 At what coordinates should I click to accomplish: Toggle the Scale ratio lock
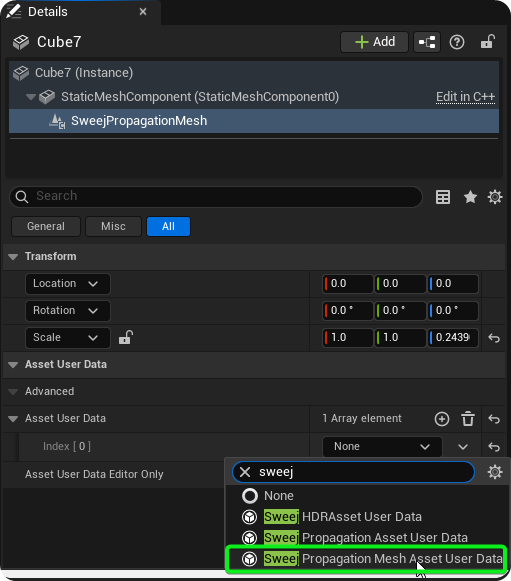tap(126, 338)
